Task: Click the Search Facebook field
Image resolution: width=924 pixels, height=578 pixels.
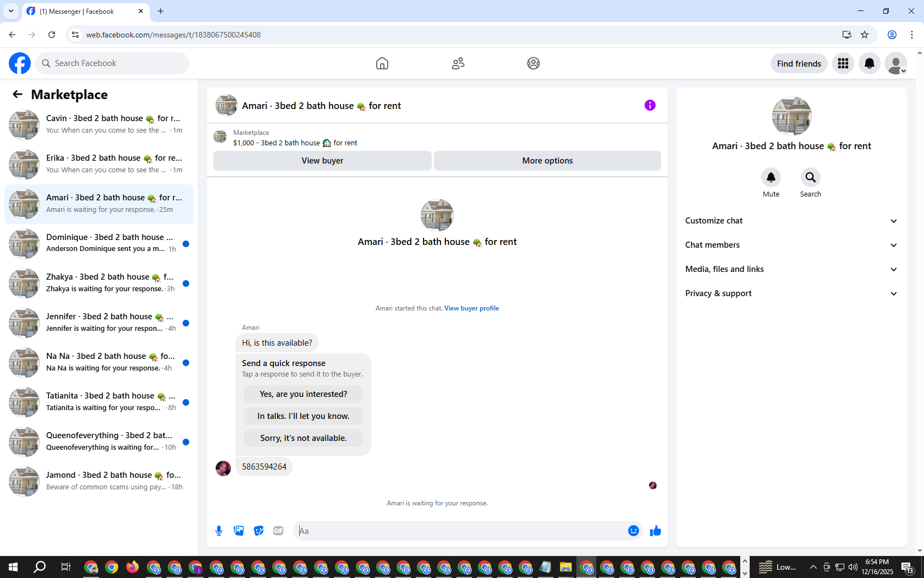Action: click(112, 63)
